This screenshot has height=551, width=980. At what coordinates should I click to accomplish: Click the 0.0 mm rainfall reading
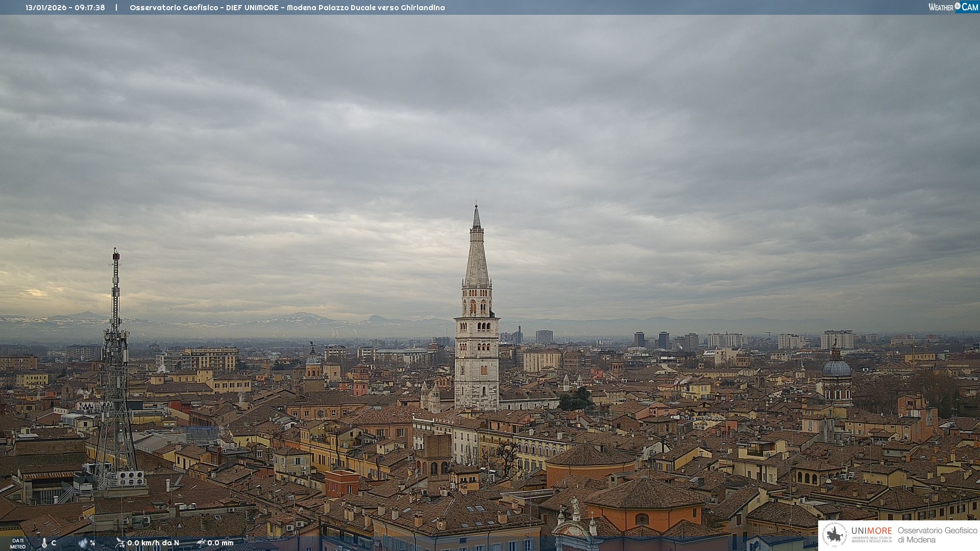click(x=220, y=543)
